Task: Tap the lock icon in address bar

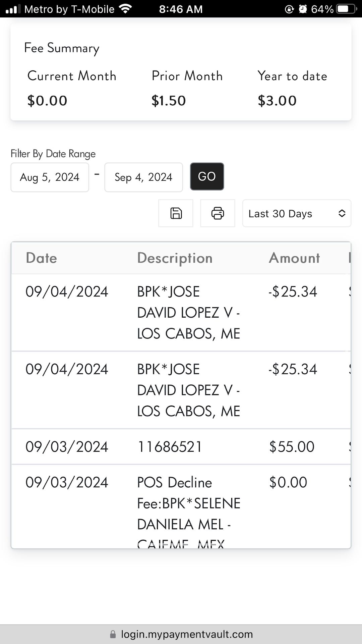Action: 113,634
